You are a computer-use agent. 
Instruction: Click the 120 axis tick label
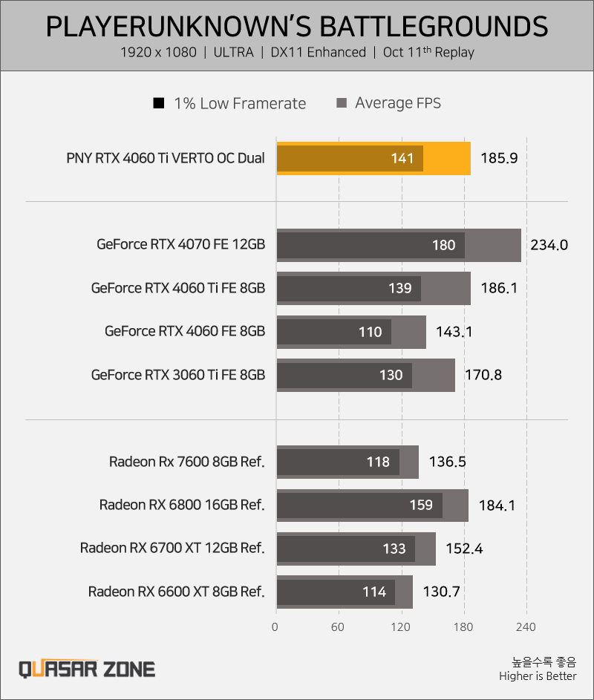tap(401, 627)
